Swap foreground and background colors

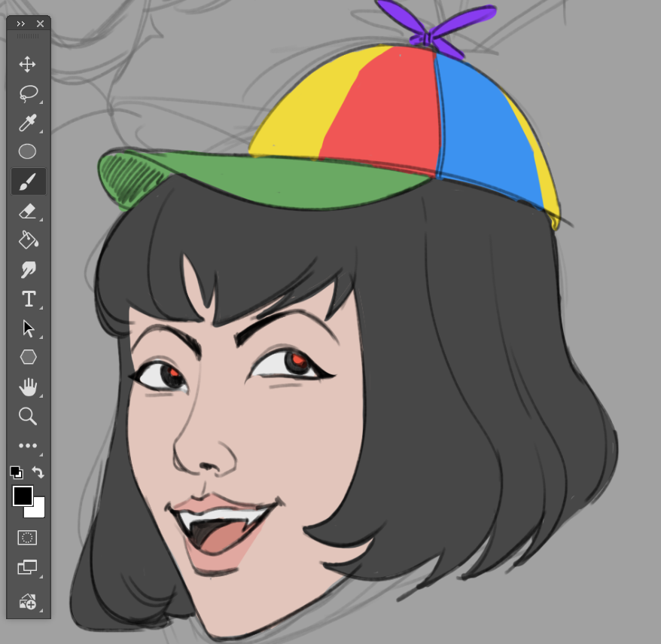click(38, 472)
